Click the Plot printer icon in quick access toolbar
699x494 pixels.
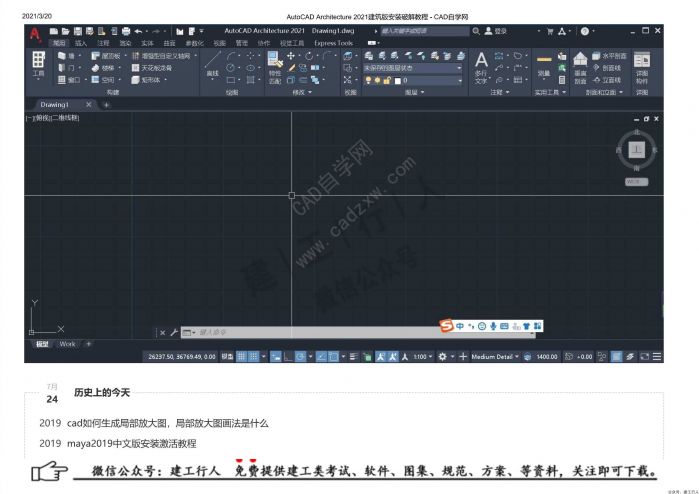[126, 31]
